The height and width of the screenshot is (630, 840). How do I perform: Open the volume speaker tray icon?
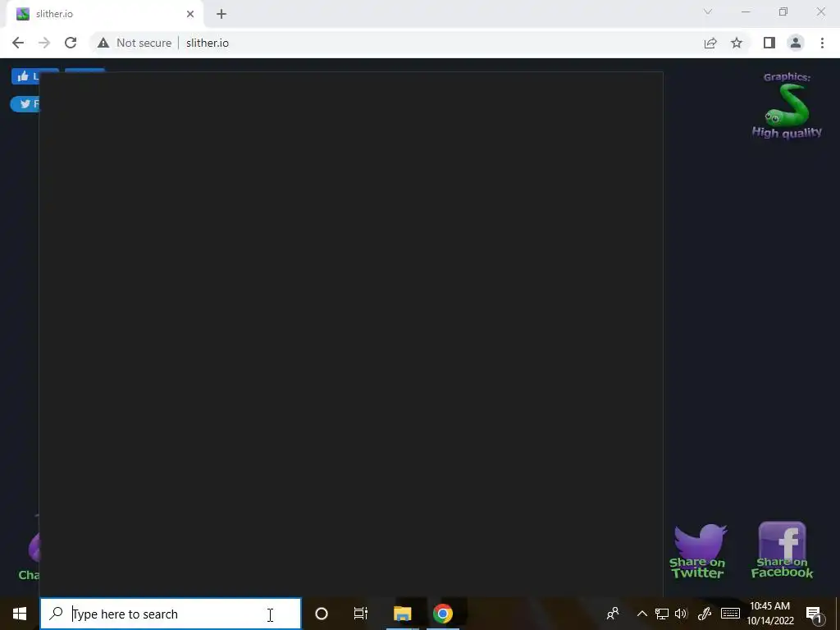(x=682, y=614)
